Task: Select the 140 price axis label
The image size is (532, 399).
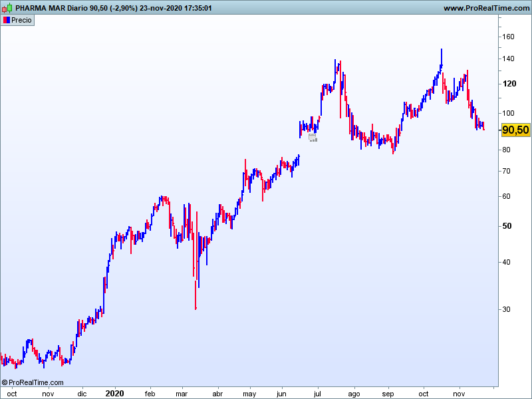Action: point(508,59)
